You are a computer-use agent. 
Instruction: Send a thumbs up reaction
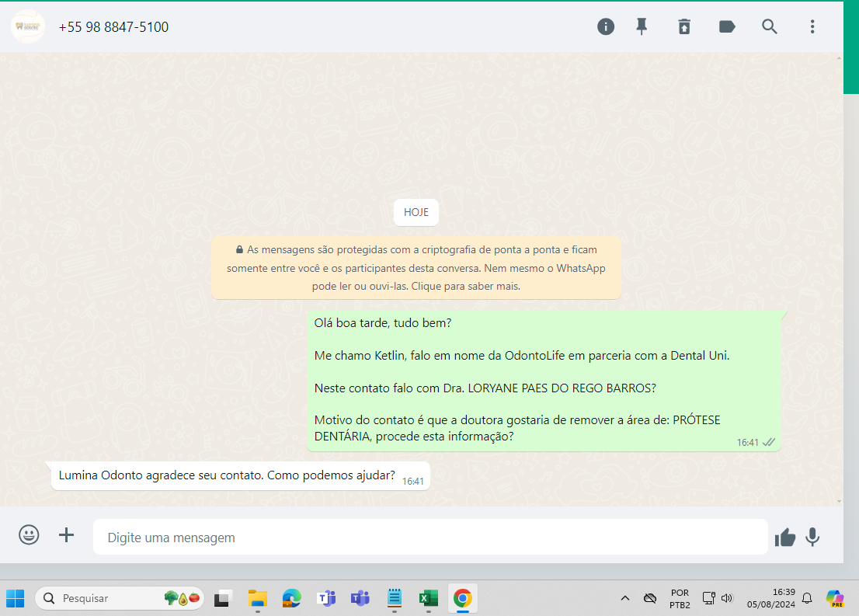coord(785,537)
